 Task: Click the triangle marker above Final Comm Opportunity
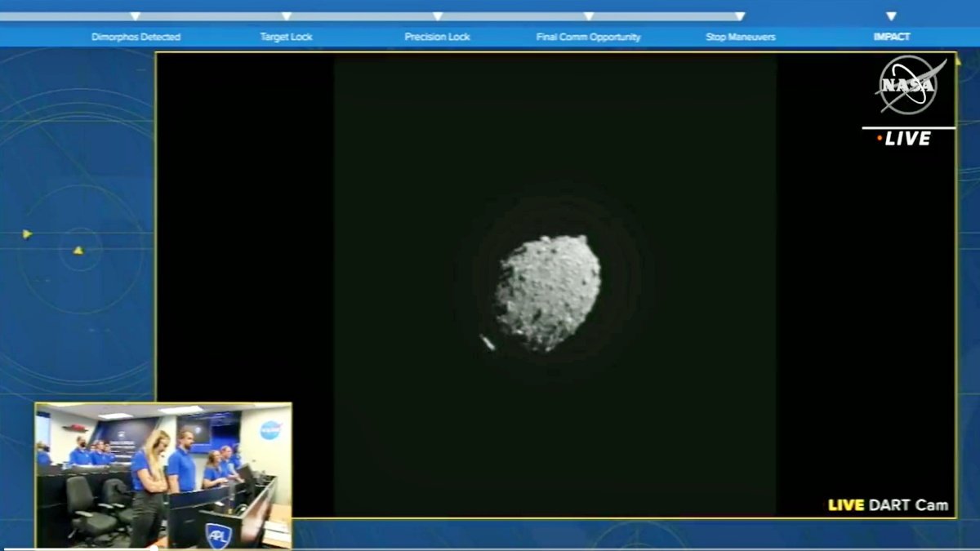(x=589, y=16)
